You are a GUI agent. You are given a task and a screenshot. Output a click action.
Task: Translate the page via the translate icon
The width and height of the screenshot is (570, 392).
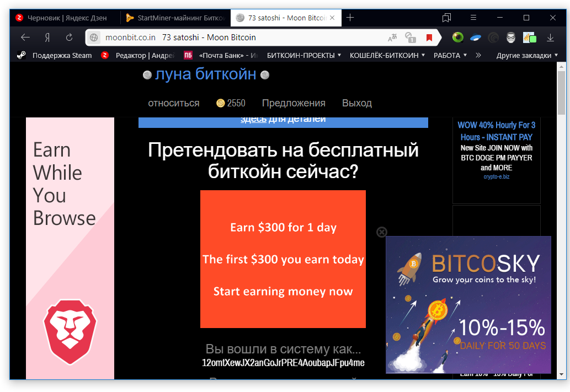393,37
